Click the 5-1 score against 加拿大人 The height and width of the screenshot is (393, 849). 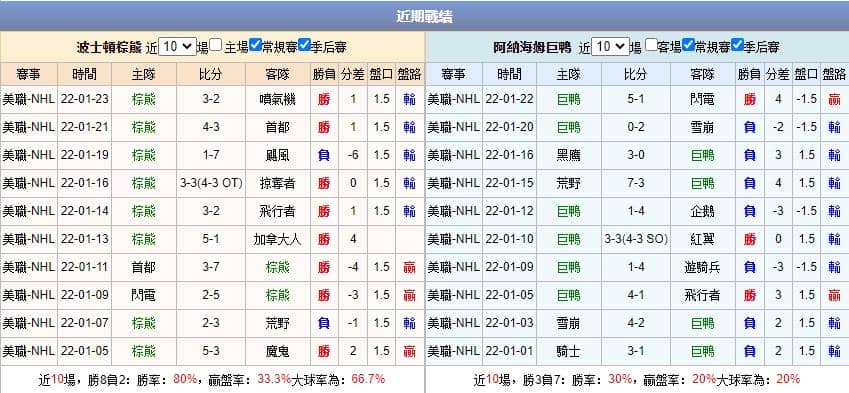coord(211,239)
